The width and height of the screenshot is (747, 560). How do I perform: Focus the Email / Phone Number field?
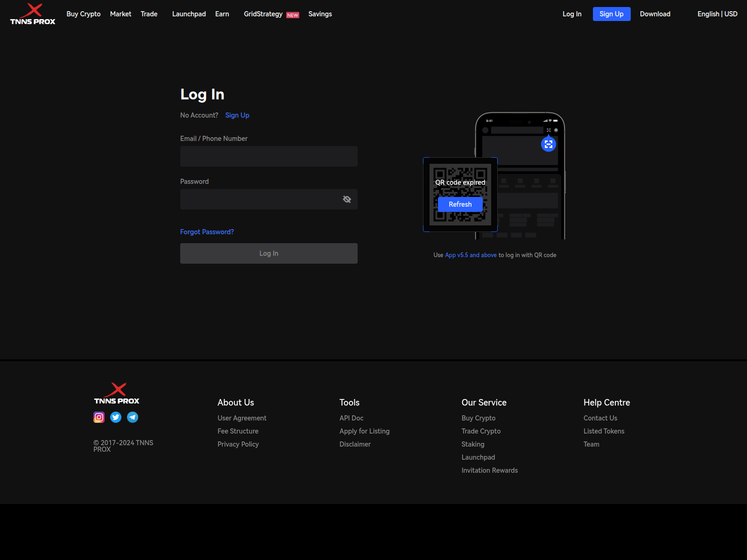point(269,156)
